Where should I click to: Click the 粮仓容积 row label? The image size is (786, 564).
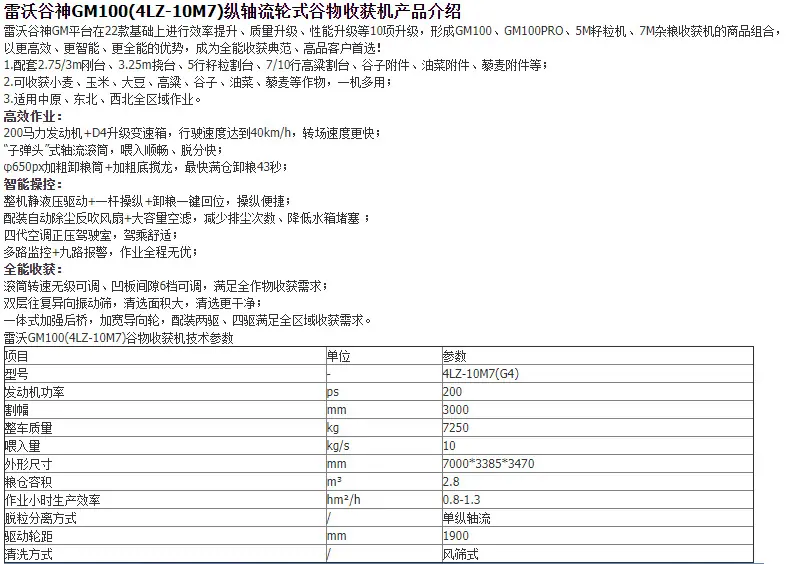pyautogui.click(x=29, y=482)
